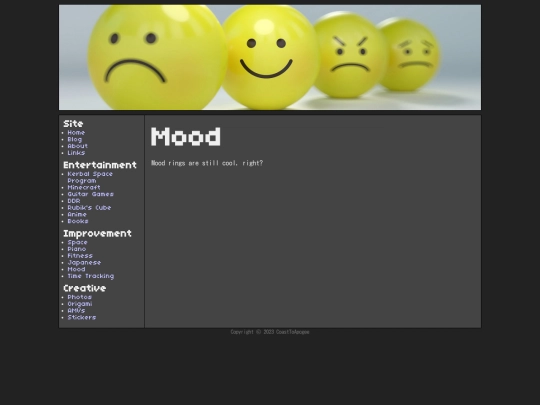Visit the Books page
540x405 pixels.
78,221
